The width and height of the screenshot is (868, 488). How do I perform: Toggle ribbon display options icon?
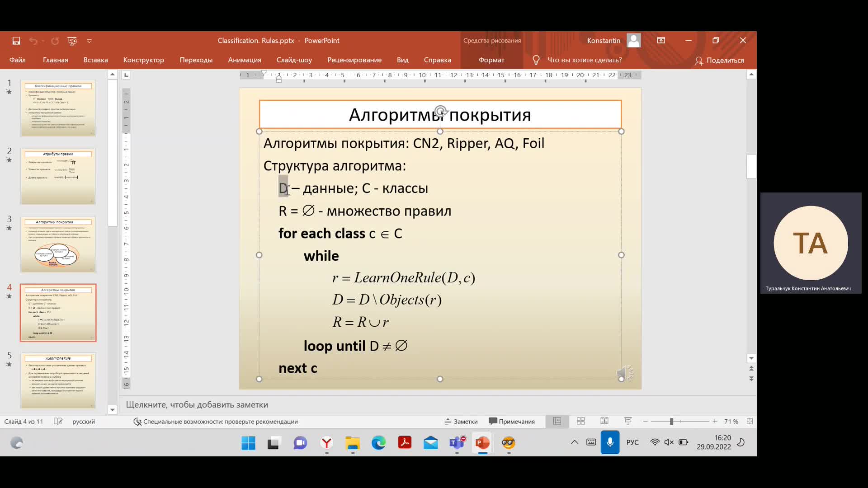click(661, 41)
